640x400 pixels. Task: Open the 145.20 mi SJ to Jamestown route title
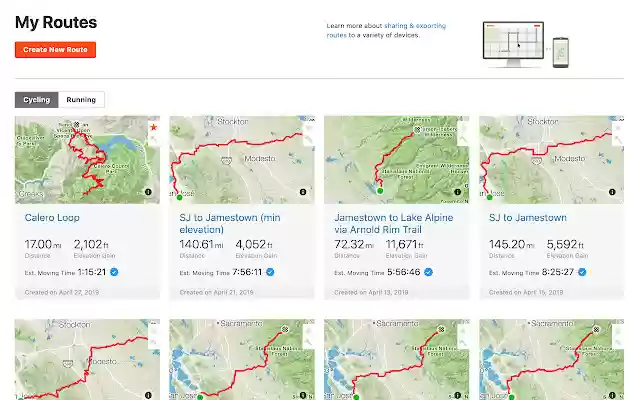click(x=527, y=217)
